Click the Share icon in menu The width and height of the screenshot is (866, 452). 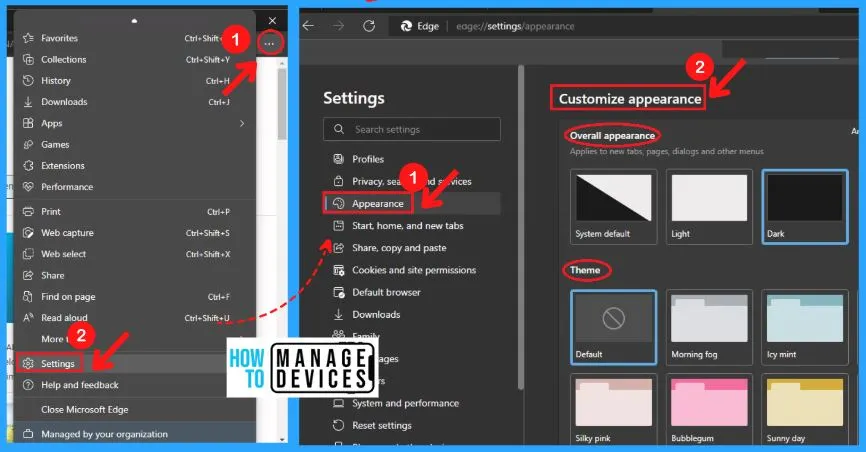(x=28, y=275)
